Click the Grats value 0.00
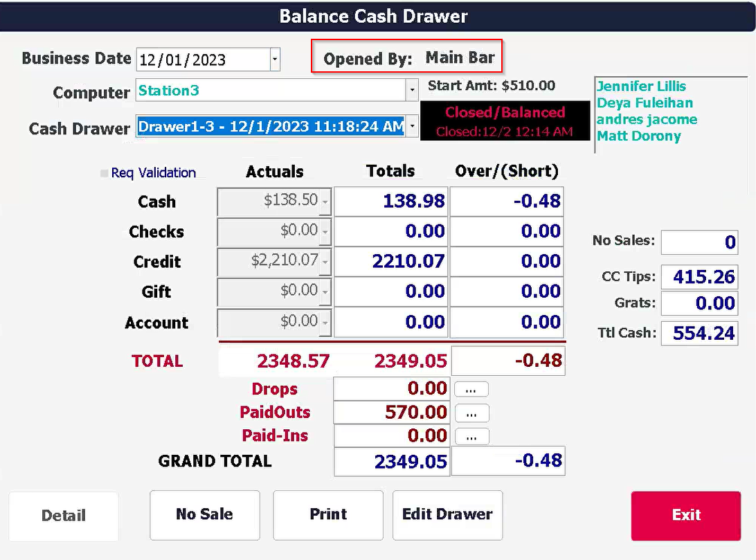 point(699,303)
